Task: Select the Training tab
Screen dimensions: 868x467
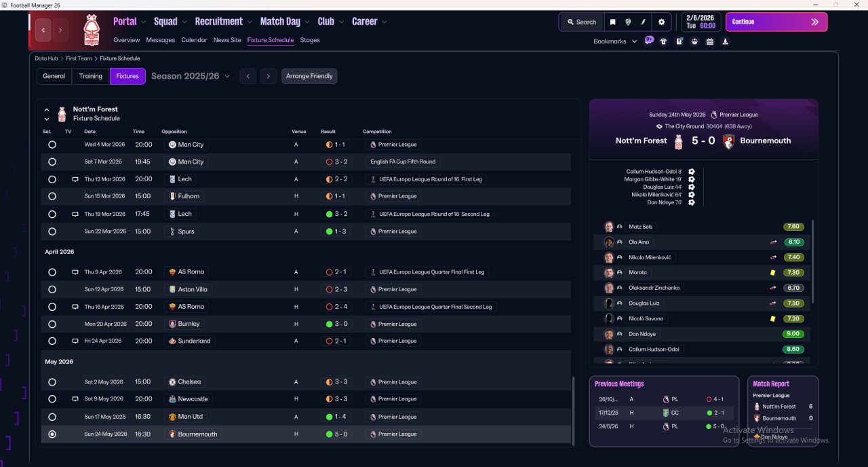Action: click(x=91, y=76)
